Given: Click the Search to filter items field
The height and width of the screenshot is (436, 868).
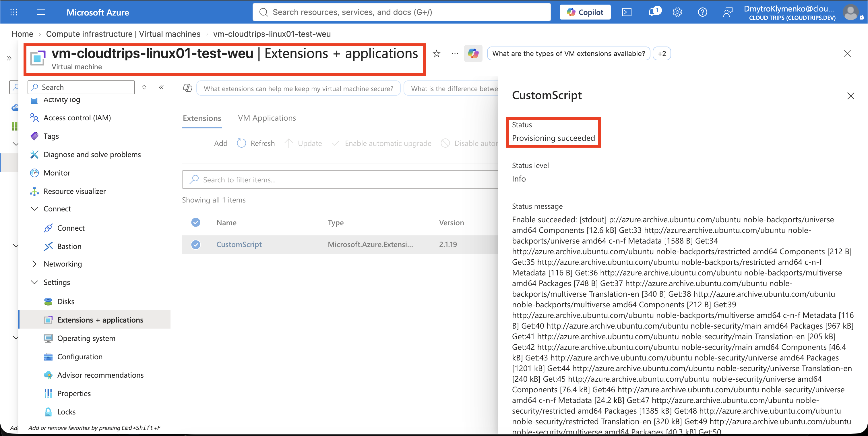Looking at the screenshot, I should tap(340, 180).
